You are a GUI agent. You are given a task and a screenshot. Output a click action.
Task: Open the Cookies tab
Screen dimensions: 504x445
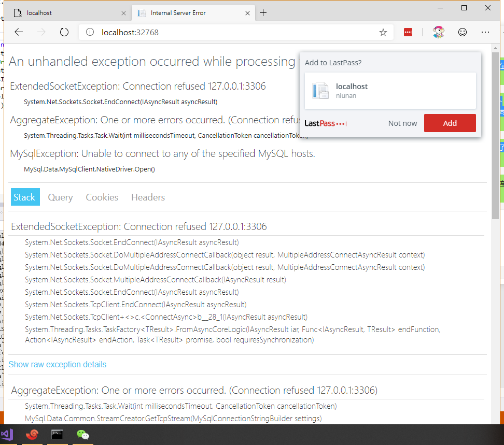point(102,197)
